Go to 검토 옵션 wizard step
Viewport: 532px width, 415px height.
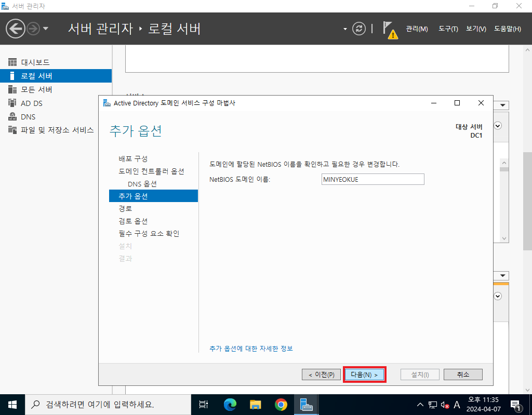click(133, 221)
